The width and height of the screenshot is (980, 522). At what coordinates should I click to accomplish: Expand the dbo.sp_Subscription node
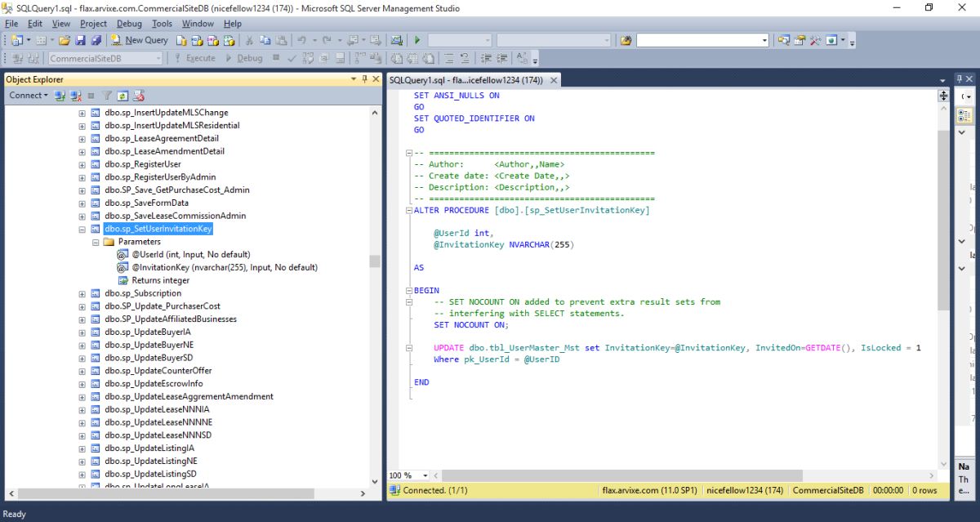(82, 293)
